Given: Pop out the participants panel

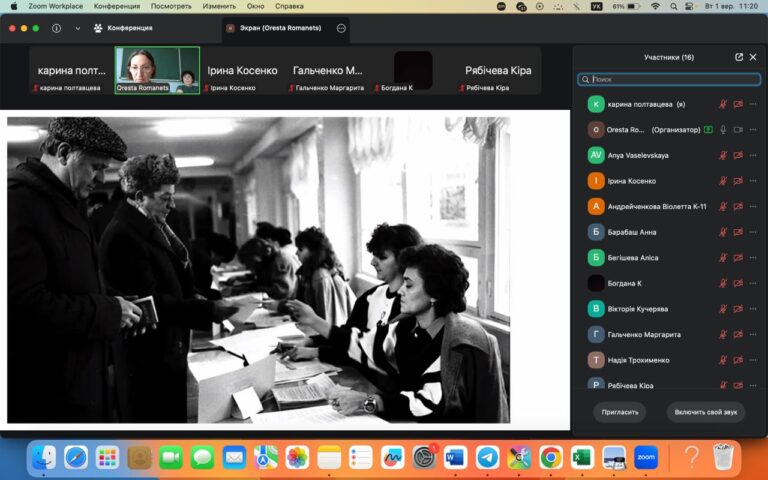Looking at the screenshot, I should 739,57.
